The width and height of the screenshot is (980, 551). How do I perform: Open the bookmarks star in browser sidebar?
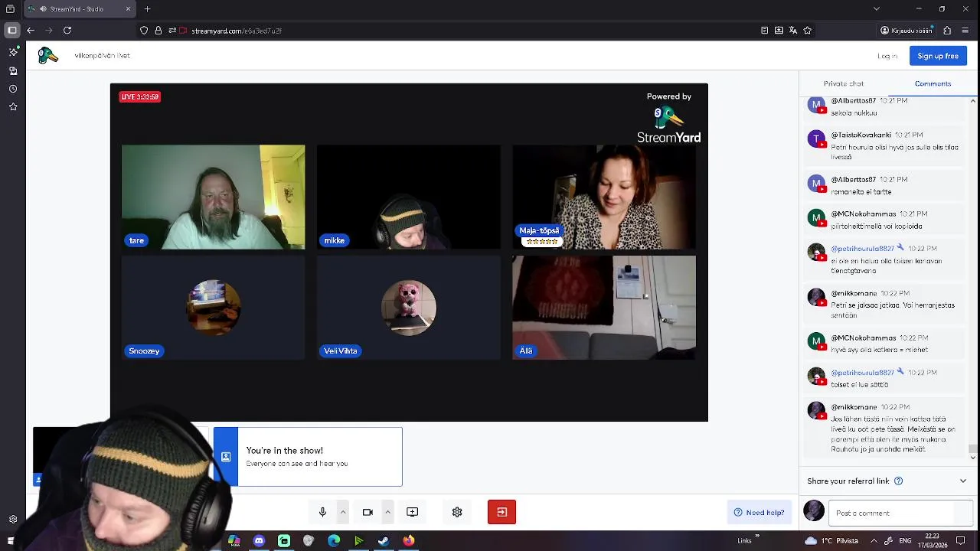(13, 107)
